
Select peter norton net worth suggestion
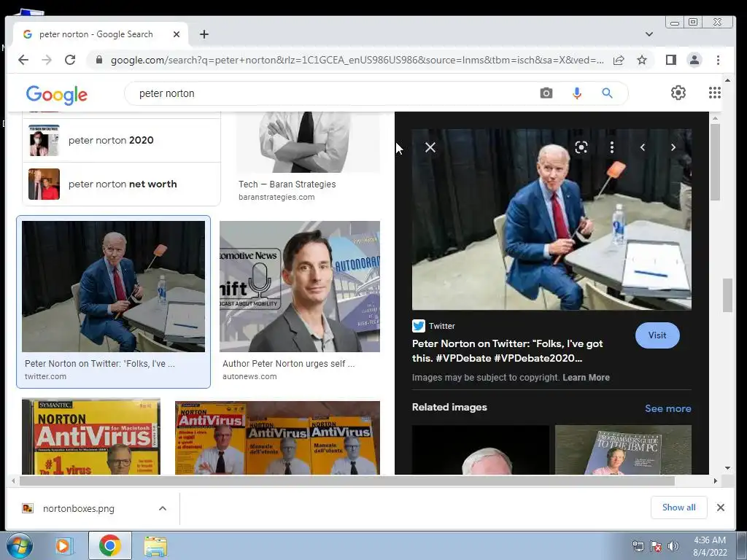coord(122,184)
